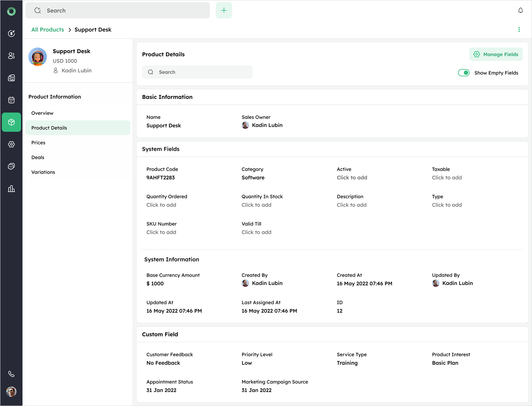
Task: Open the Overview section
Action: pos(42,113)
